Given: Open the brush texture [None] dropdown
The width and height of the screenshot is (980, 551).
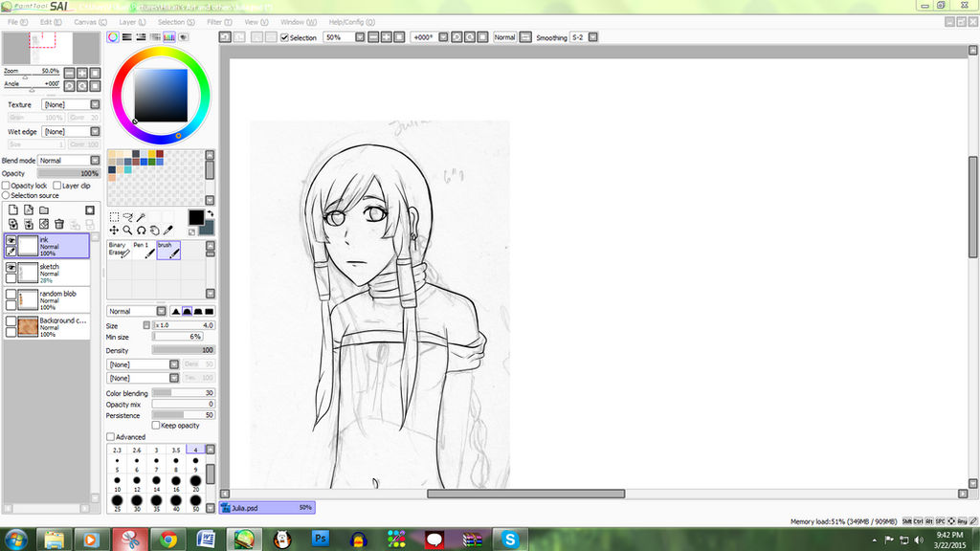Looking at the screenshot, I should [x=144, y=378].
